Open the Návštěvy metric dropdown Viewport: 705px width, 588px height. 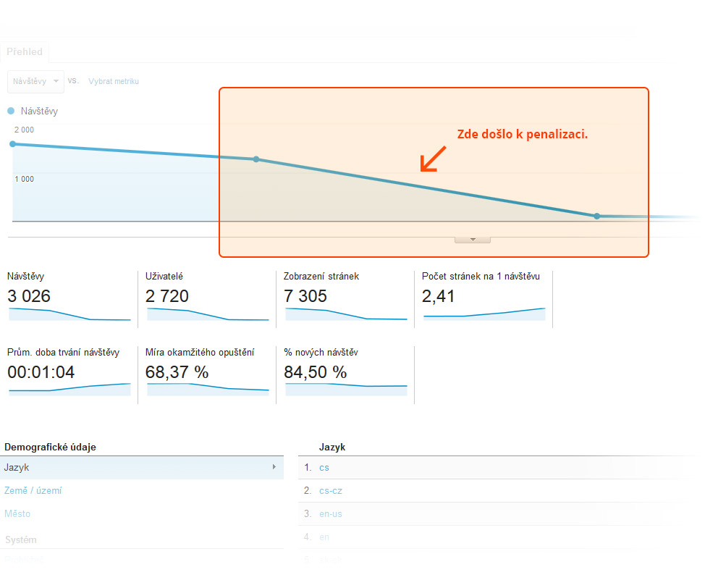coord(35,81)
